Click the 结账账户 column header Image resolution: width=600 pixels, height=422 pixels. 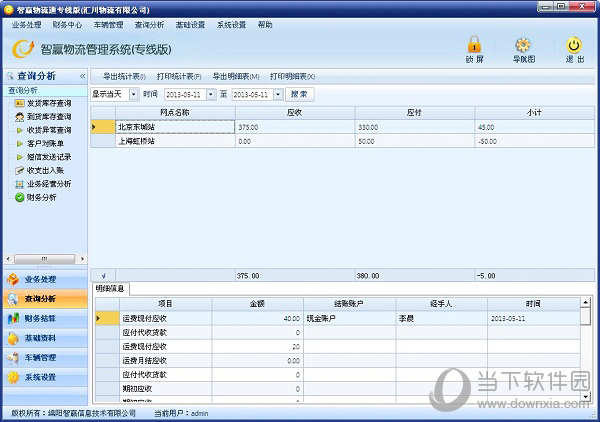pos(350,304)
